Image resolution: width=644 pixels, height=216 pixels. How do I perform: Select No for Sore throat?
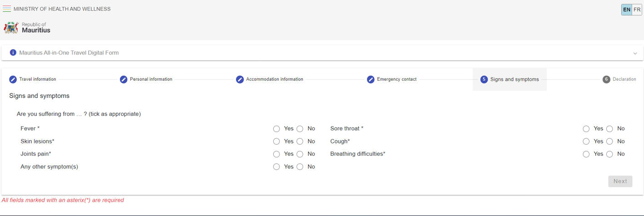click(x=609, y=129)
